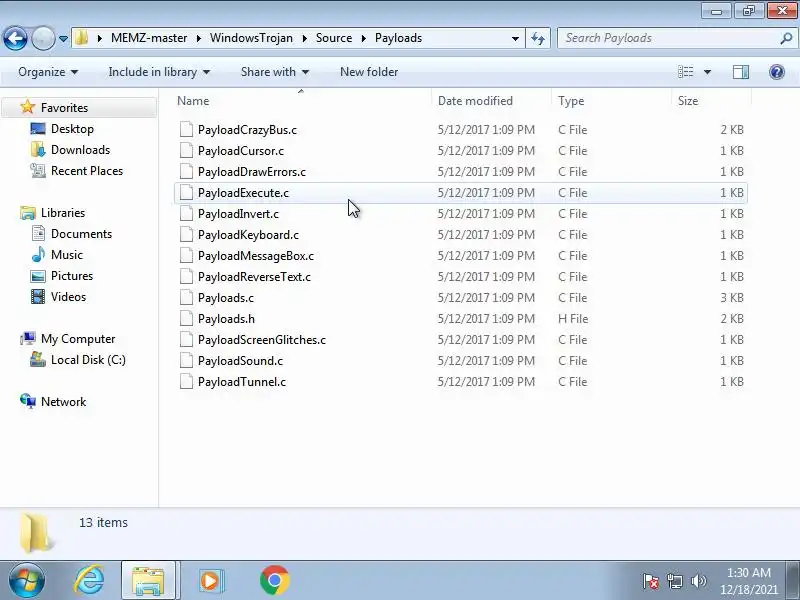The height and width of the screenshot is (600, 800).
Task: Click the Forward navigation arrow button
Action: (43, 38)
